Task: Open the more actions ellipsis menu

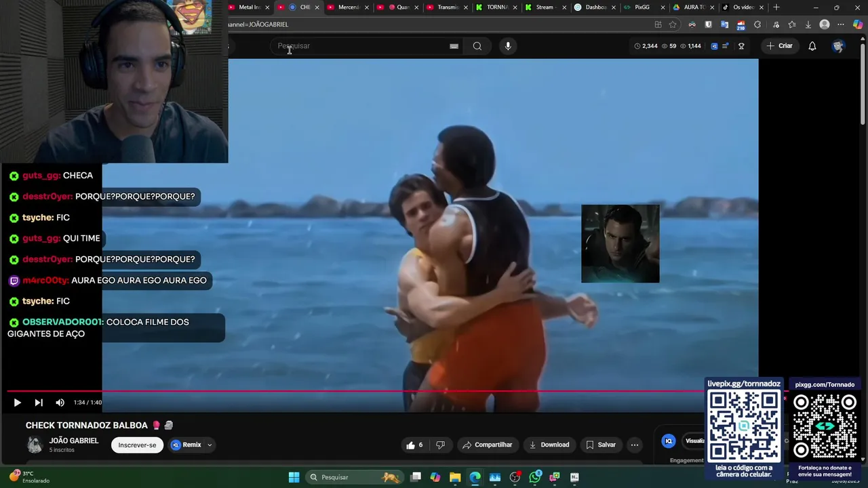Action: coord(634,445)
